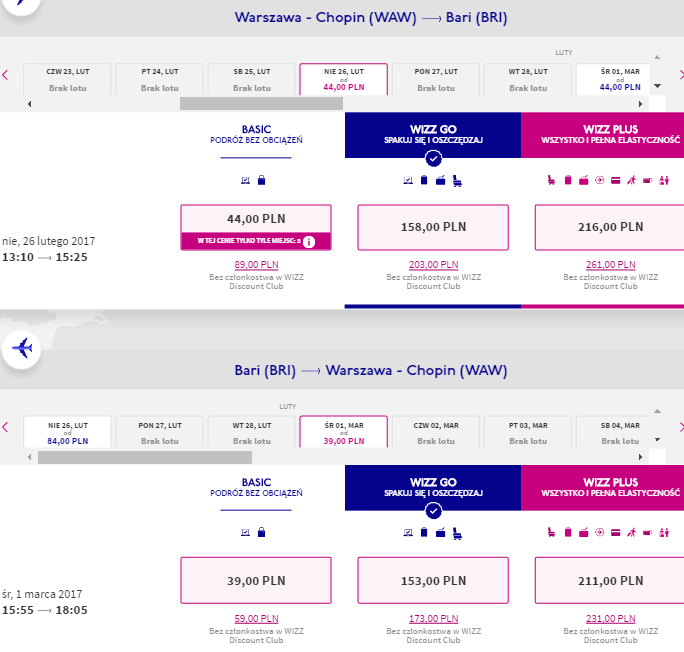The height and width of the screenshot is (652, 684).
Task: Click outbound date scrollbar left arrow
Action: coord(29,104)
